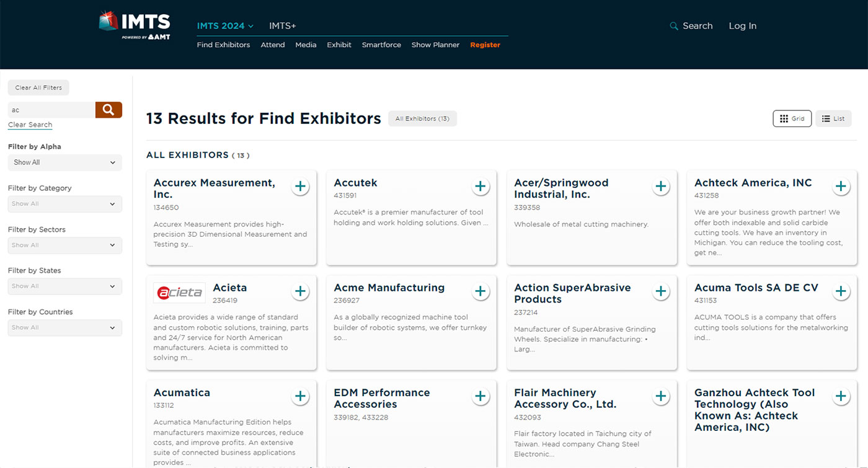The width and height of the screenshot is (868, 468).
Task: Open the Achteck America, INC title
Action: tap(753, 183)
